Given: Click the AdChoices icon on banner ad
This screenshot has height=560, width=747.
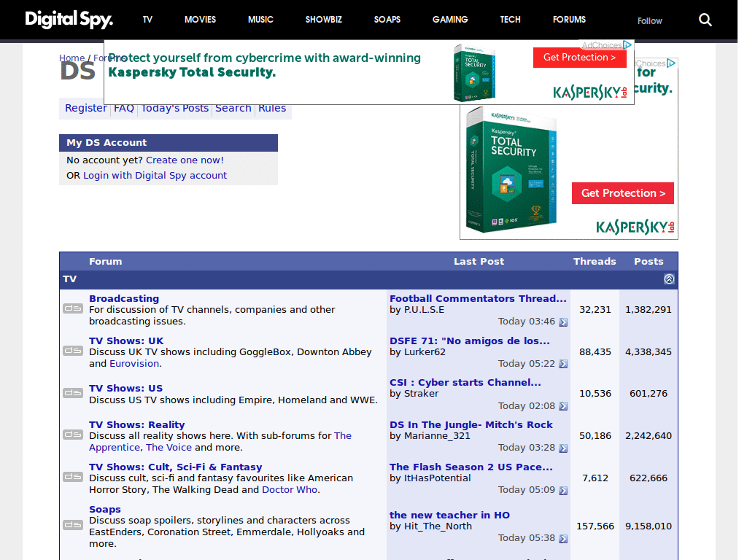Looking at the screenshot, I should coord(626,45).
